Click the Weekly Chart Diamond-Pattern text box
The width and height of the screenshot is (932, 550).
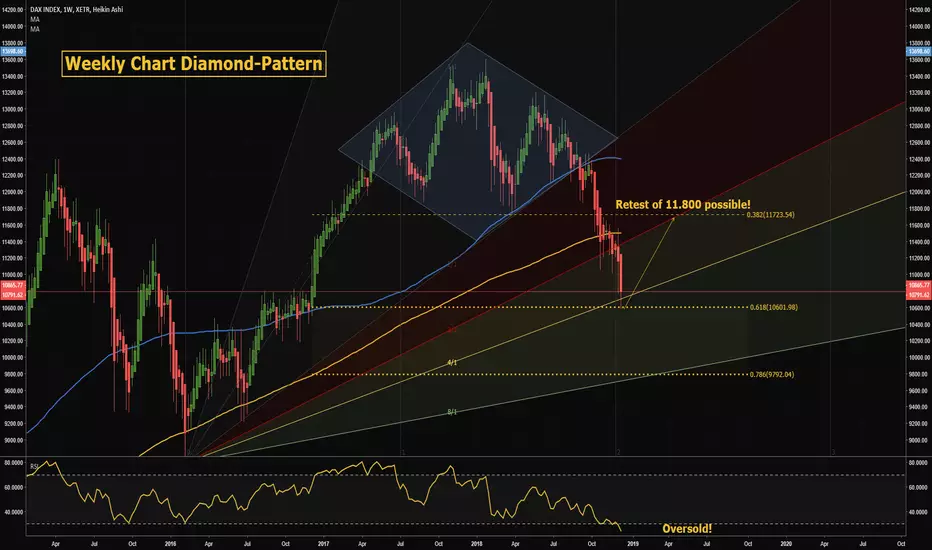click(x=194, y=64)
